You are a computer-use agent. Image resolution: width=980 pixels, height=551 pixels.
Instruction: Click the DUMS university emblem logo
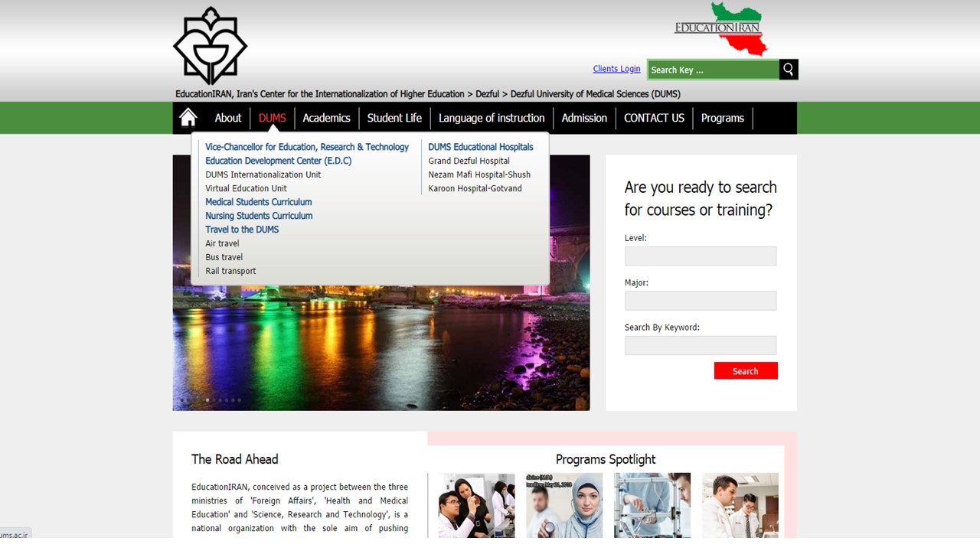coord(210,46)
